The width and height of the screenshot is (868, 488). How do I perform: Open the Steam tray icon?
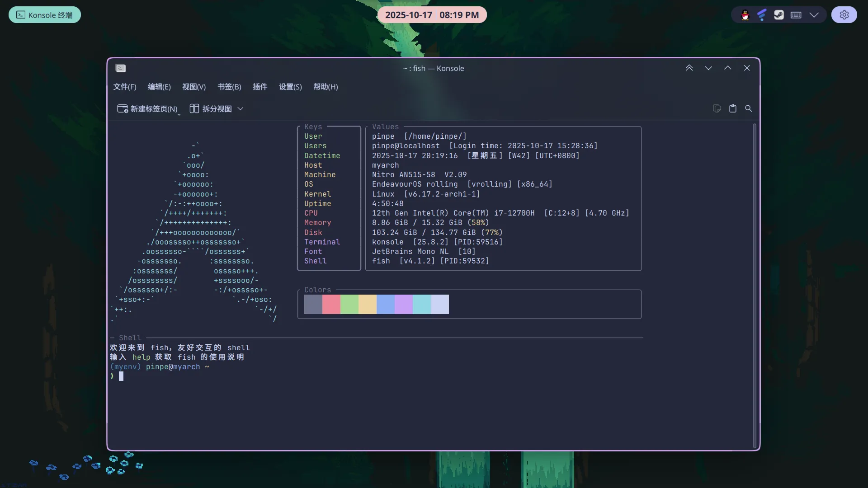778,15
